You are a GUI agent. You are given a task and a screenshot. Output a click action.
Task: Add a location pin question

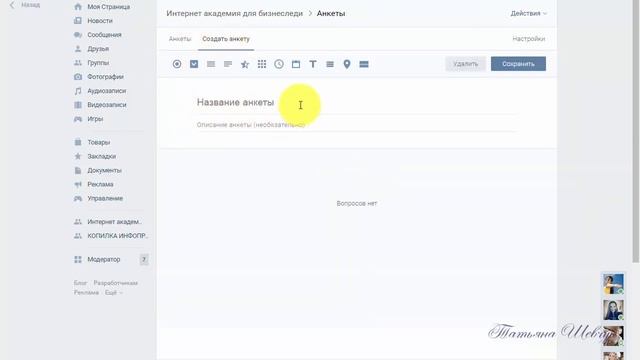(347, 64)
